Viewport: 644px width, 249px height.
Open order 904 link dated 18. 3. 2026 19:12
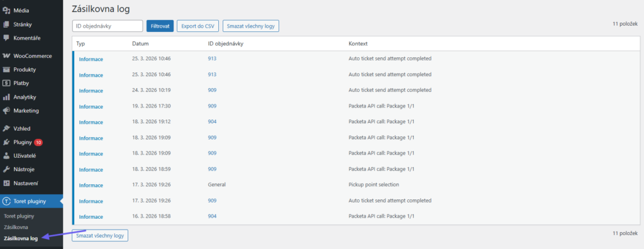[212, 121]
